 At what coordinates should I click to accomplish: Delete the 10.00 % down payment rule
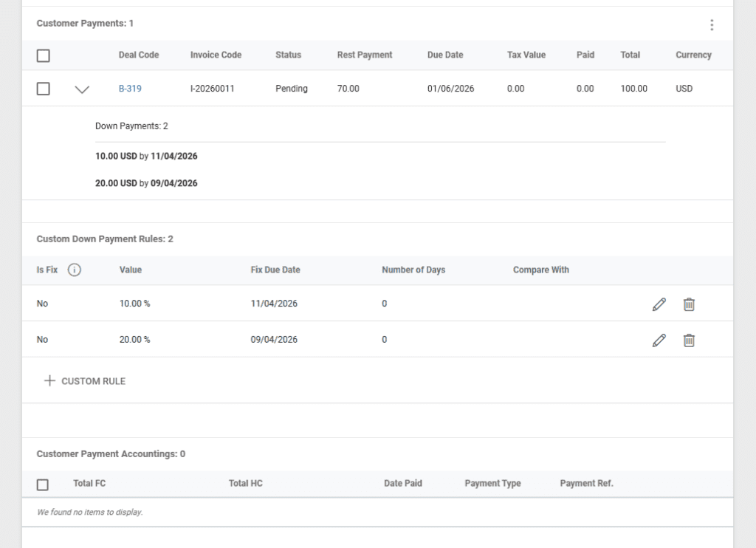[689, 304]
